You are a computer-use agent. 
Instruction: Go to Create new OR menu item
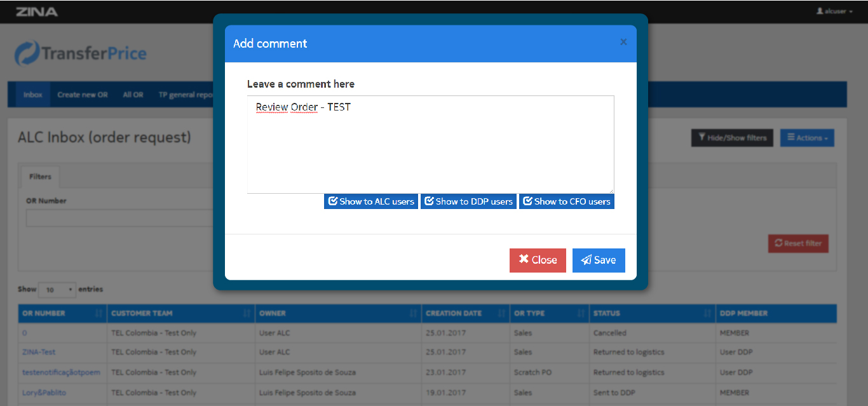coord(83,95)
